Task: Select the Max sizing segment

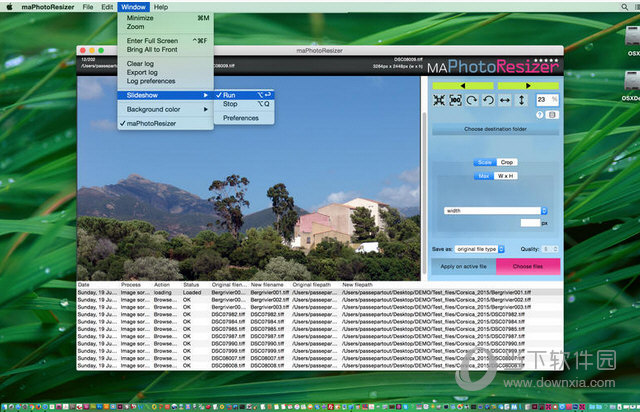Action: (x=484, y=176)
